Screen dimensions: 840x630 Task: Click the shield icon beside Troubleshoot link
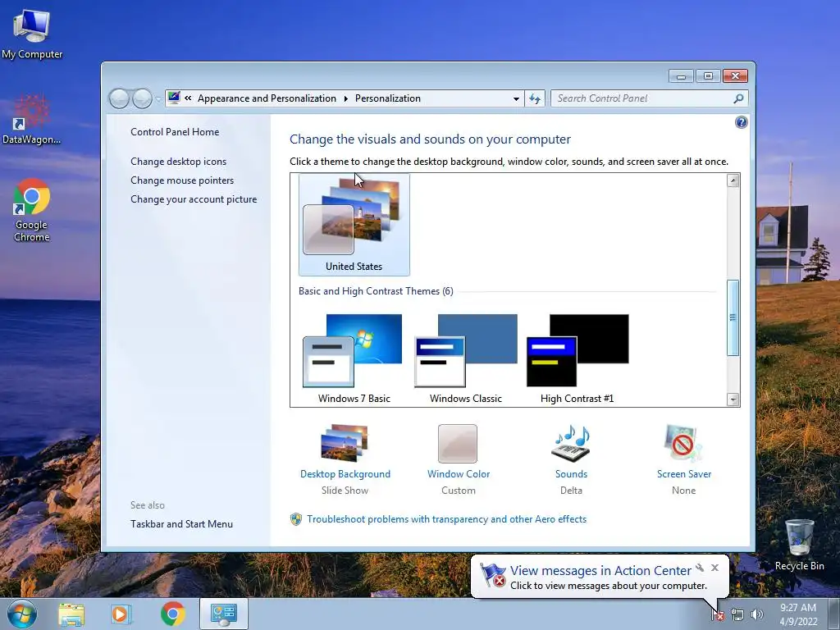pos(295,519)
